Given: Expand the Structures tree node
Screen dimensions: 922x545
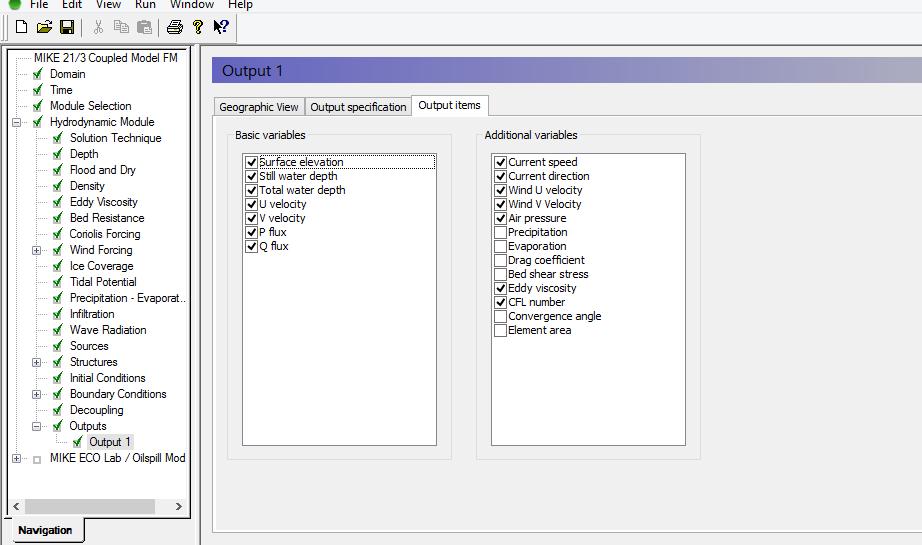Looking at the screenshot, I should [x=36, y=362].
